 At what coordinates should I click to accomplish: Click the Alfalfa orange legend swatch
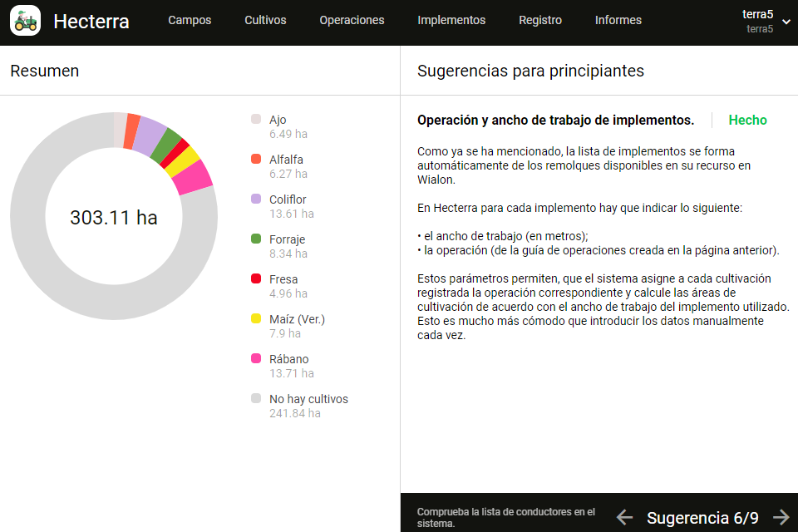point(256,159)
